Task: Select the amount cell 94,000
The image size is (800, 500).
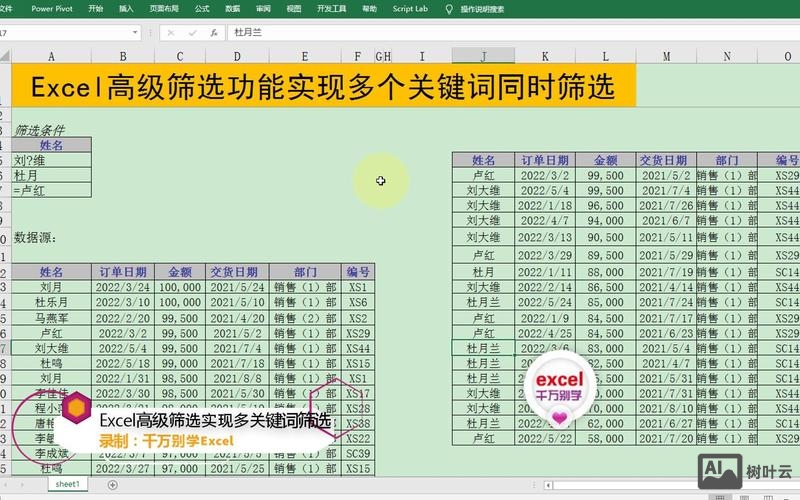Action: [605, 220]
